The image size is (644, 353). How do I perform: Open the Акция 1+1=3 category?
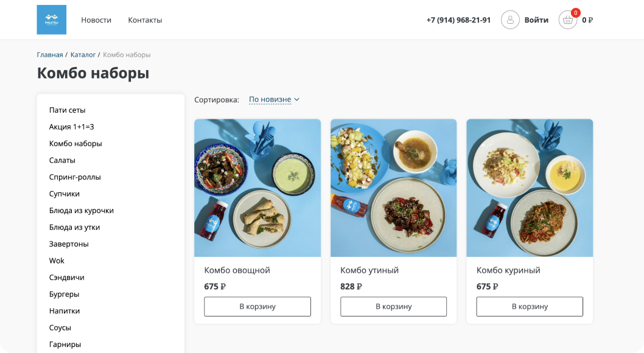[x=72, y=127]
